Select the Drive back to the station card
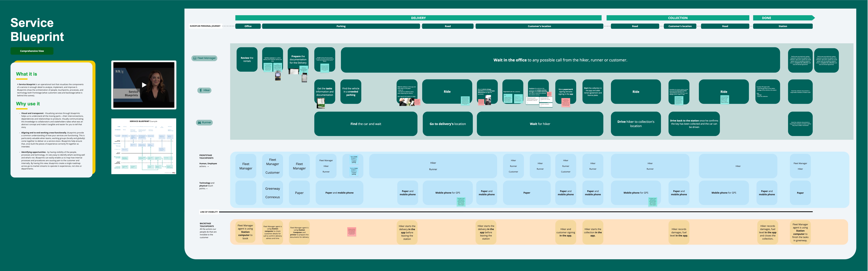 pos(694,124)
